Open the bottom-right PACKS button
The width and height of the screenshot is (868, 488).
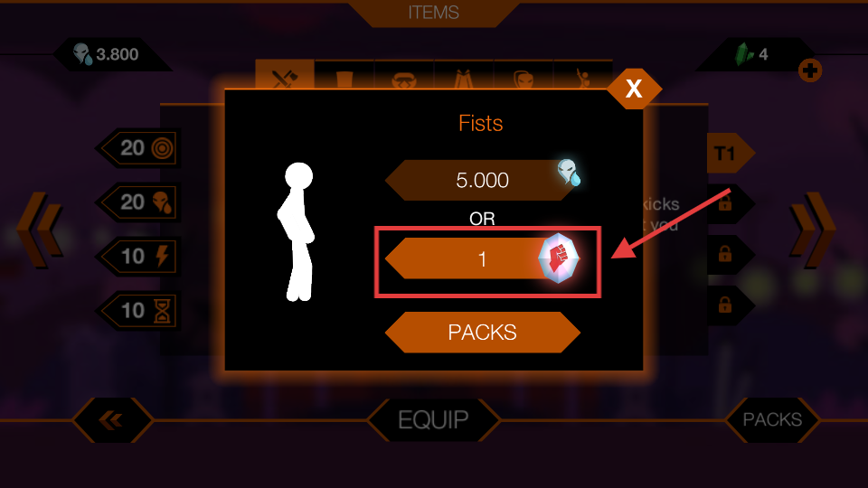[772, 420]
